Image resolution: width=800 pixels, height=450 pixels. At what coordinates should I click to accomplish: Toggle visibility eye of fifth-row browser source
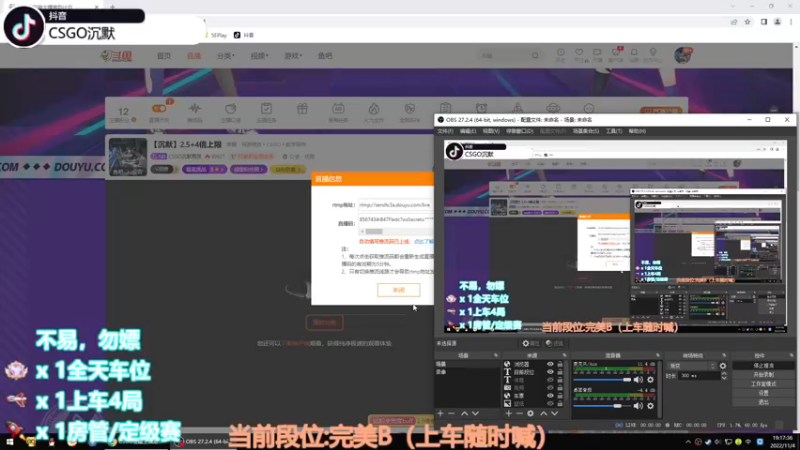[550, 395]
